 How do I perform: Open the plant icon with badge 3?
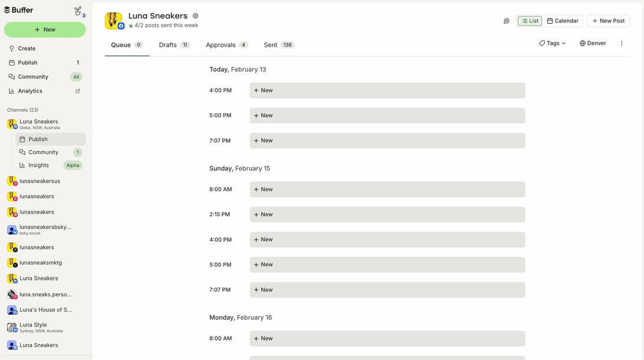point(79,12)
